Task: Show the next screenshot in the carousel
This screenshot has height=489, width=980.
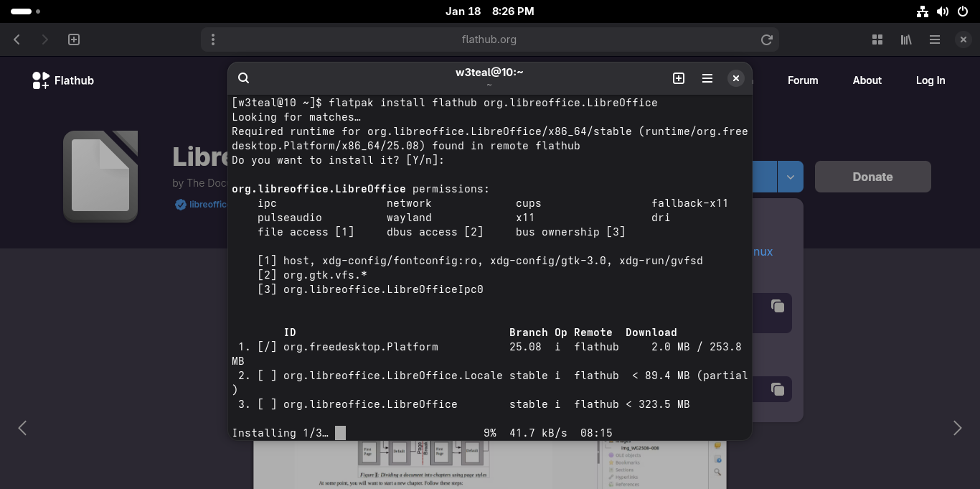Action: [x=957, y=428]
